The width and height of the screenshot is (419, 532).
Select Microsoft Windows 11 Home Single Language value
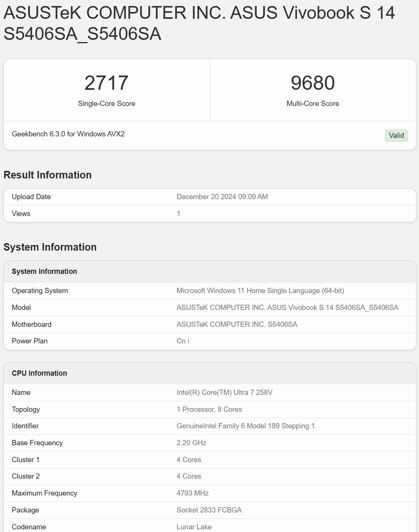pos(260,291)
